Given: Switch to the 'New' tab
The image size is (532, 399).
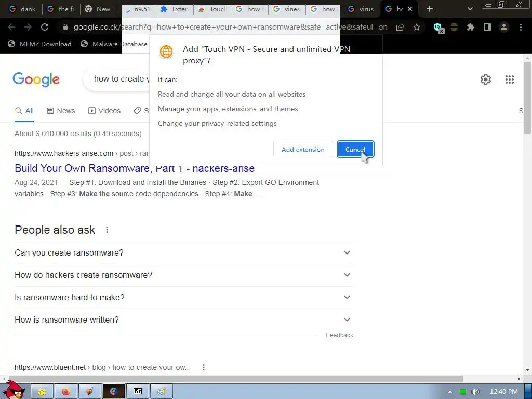Looking at the screenshot, I should tap(99, 9).
